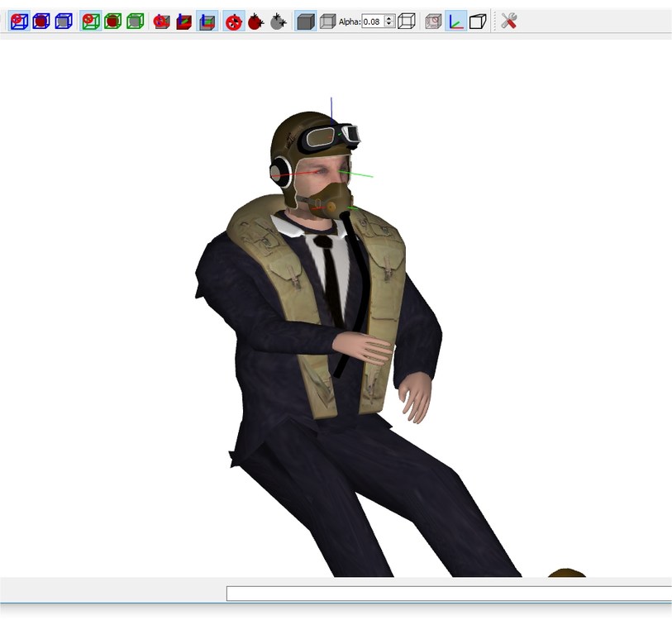Select blue cube with gray solid shape
The image size is (672, 620).
click(x=64, y=21)
